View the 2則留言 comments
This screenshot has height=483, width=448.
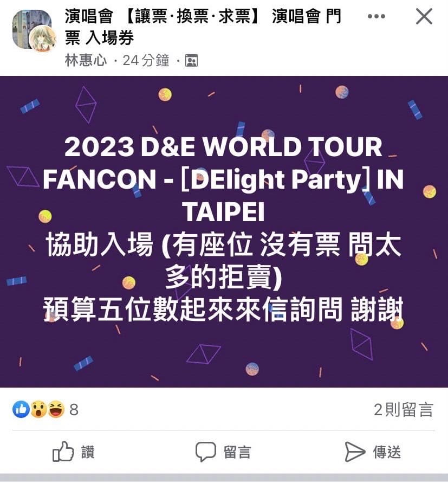[x=404, y=410]
